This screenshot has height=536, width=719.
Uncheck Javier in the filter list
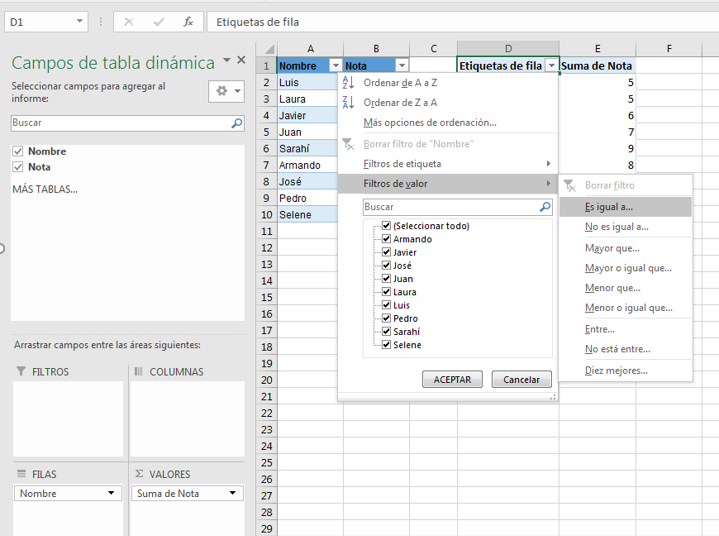(x=387, y=252)
